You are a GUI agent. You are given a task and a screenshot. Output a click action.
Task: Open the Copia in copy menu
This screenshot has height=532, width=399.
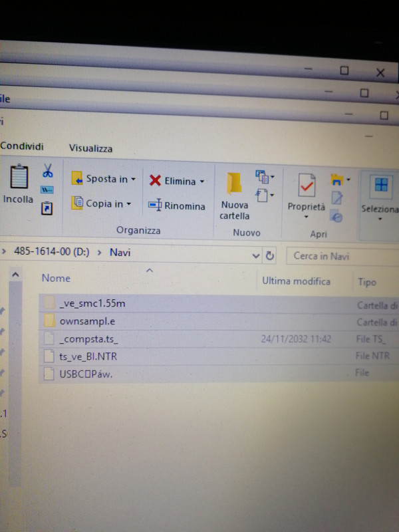click(x=101, y=203)
